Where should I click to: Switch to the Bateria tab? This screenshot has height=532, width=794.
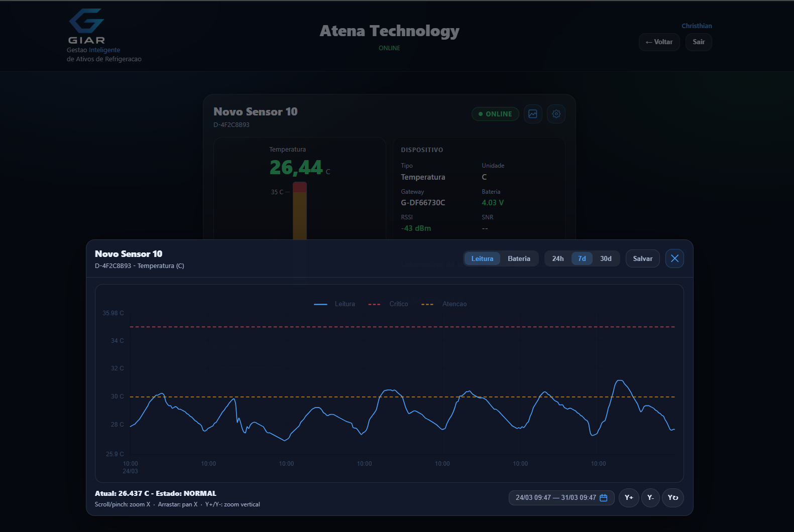pyautogui.click(x=519, y=259)
